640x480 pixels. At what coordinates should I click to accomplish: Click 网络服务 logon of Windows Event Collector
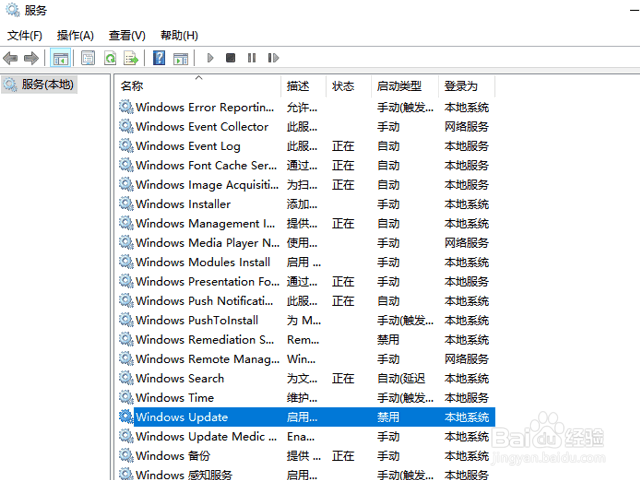click(x=467, y=127)
